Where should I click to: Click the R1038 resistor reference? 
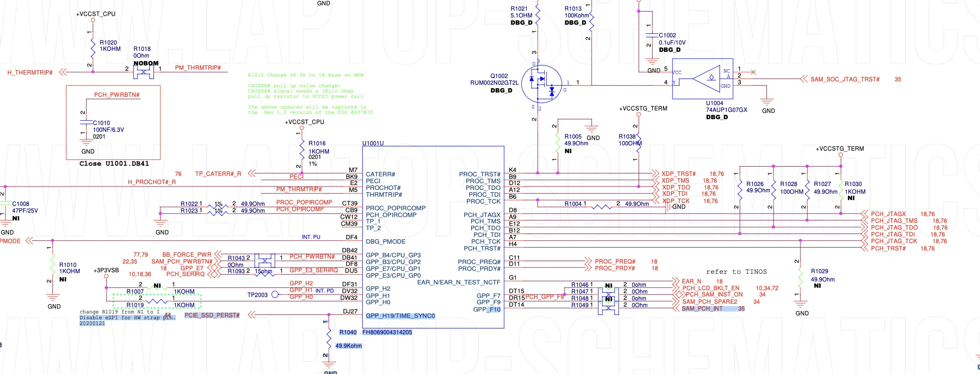click(x=627, y=137)
